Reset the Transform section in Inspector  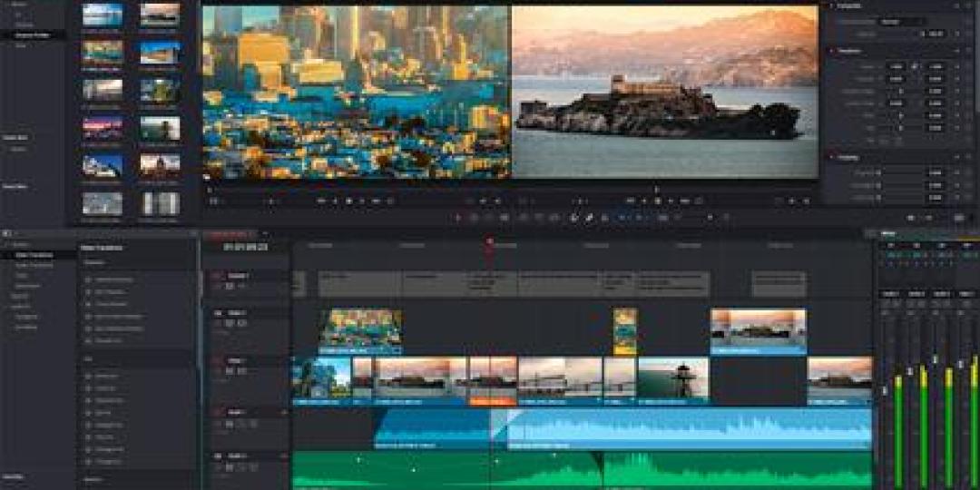tap(968, 51)
